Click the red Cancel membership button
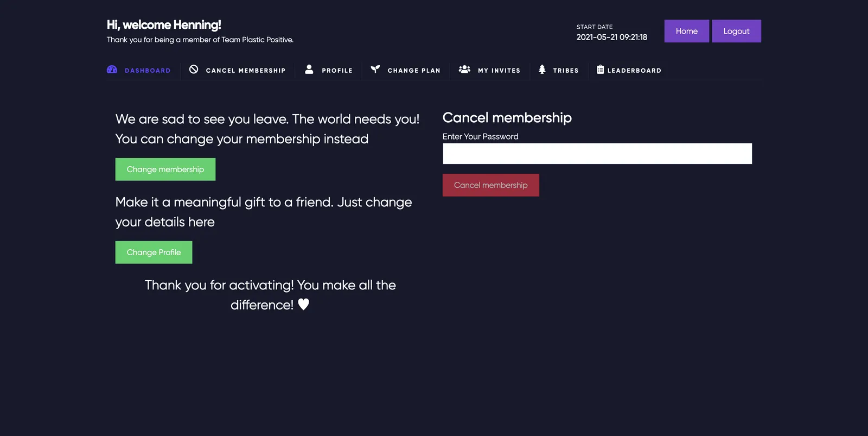Screen dimensions: 868x436 click(x=491, y=185)
